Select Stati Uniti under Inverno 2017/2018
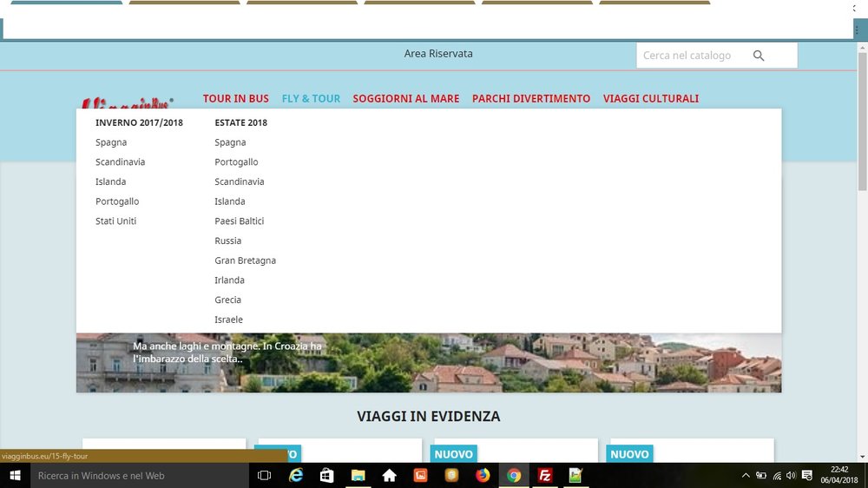Viewport: 868px width, 488px height. pyautogui.click(x=115, y=221)
